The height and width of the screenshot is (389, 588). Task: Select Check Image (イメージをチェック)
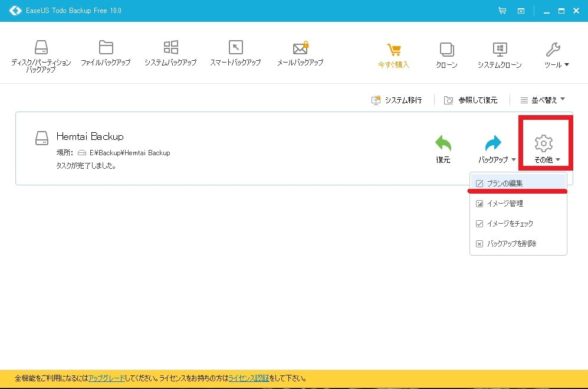518,223
